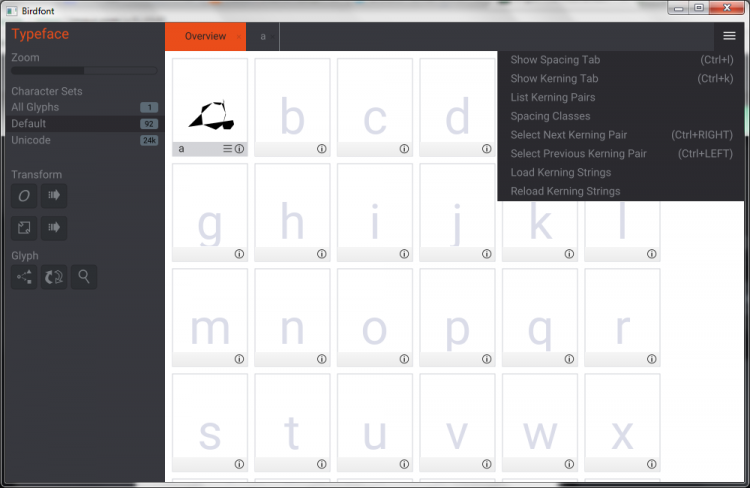Select the resize transform tool

coord(24,228)
